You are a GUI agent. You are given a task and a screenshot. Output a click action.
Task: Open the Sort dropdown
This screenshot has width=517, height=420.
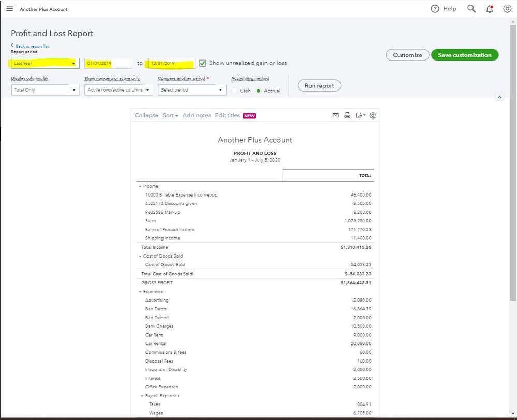(170, 115)
